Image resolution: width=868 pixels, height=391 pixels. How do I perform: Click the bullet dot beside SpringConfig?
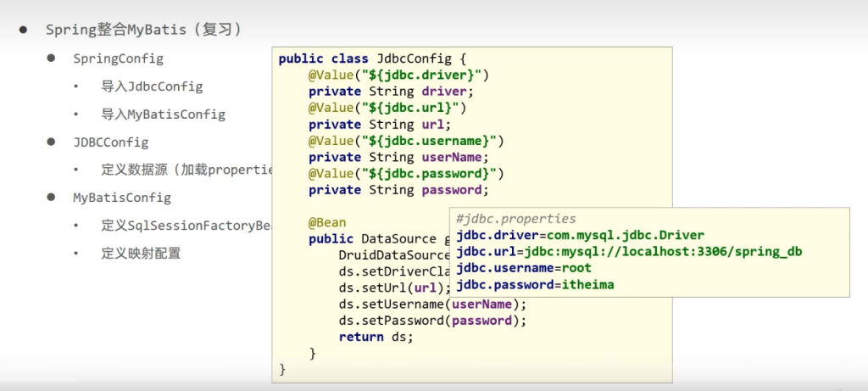pyautogui.click(x=51, y=59)
